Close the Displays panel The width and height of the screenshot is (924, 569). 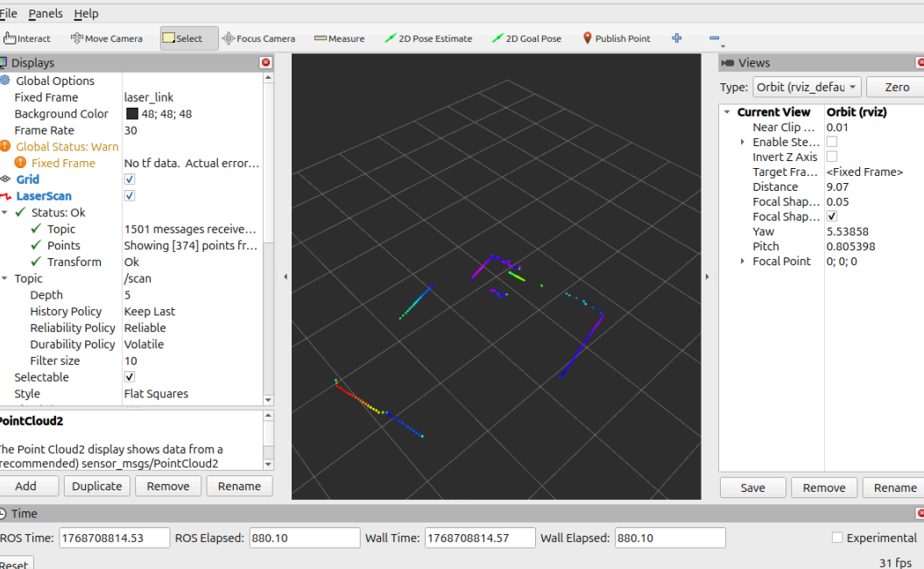265,62
